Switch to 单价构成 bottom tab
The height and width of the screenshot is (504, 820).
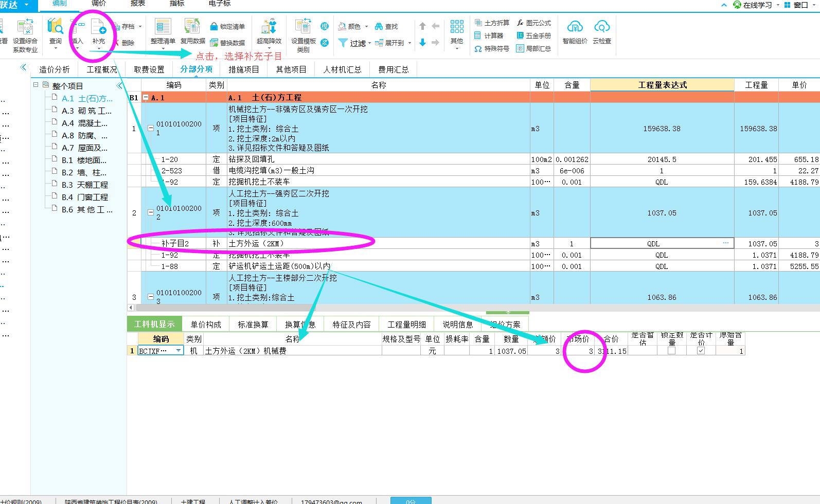206,325
